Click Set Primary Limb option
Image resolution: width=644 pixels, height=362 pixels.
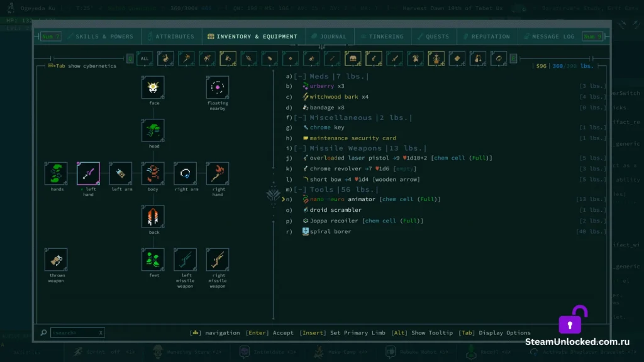coord(342,333)
